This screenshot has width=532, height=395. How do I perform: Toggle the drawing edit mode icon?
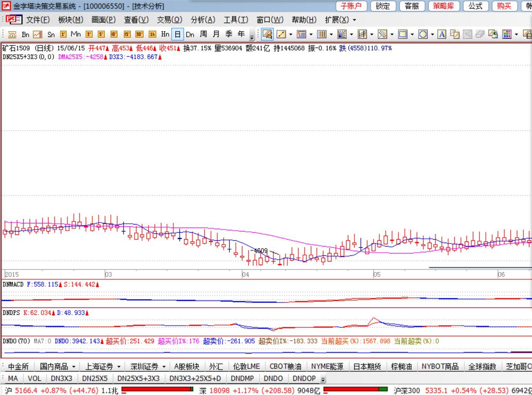click(267, 34)
